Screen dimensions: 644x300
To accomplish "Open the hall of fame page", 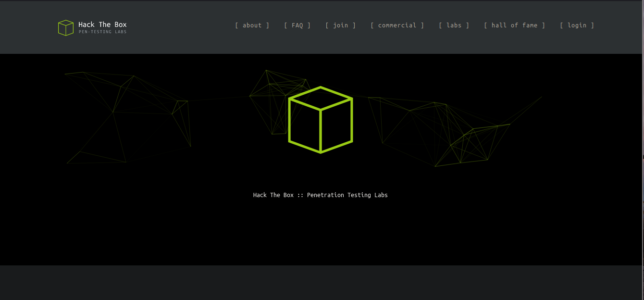I will [515, 25].
